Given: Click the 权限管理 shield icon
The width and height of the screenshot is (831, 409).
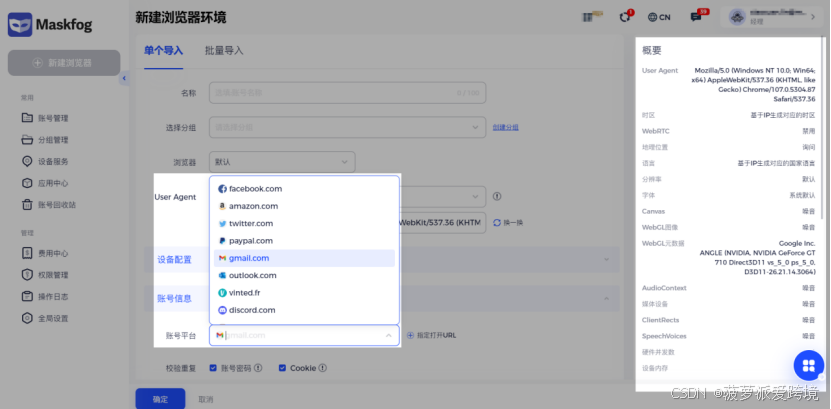Looking at the screenshot, I should [27, 275].
